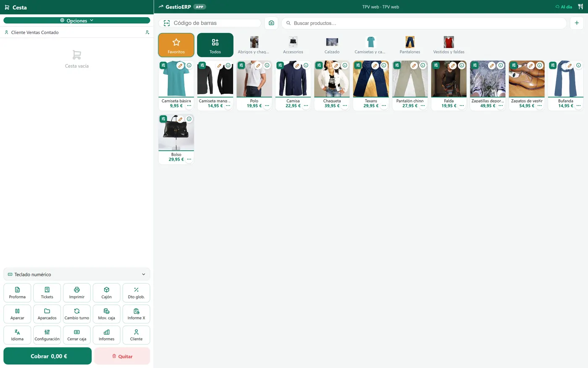The height and width of the screenshot is (368, 588).
Task: Filter by Abrigos y chaquetas category
Action: (x=254, y=45)
